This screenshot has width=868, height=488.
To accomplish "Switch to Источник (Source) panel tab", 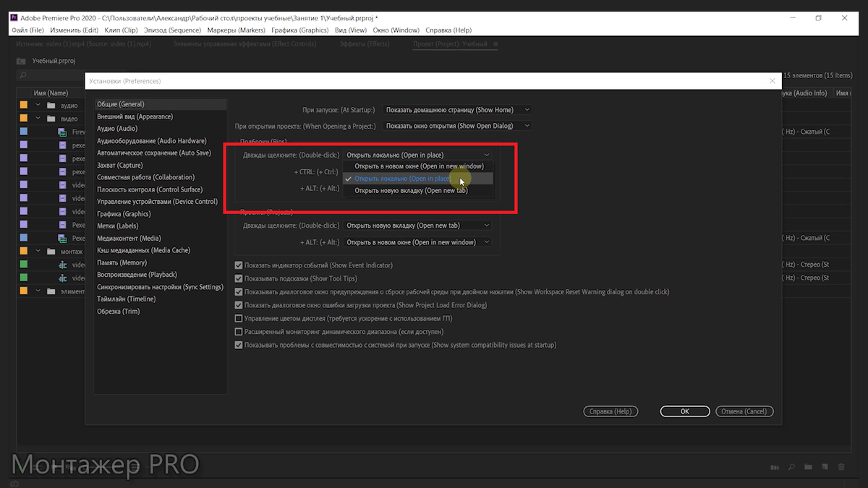I will click(83, 44).
